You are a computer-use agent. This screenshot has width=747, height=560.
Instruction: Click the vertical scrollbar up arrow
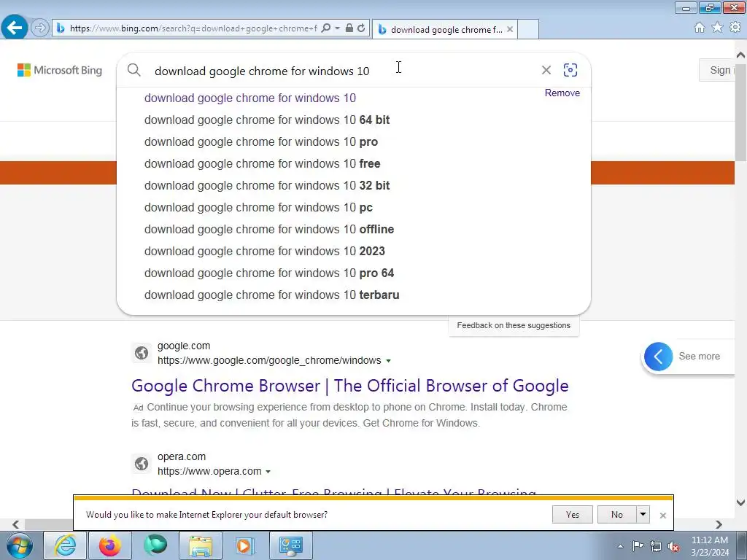click(740, 54)
